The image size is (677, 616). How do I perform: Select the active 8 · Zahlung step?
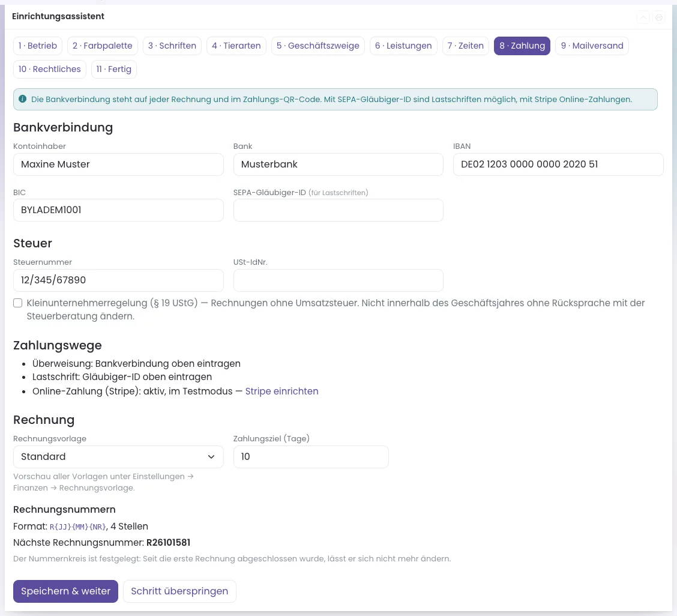(x=522, y=46)
